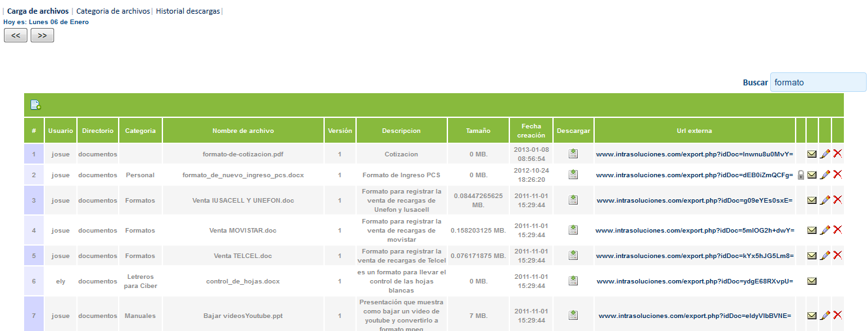Email the Venta TELCEL.doc file
This screenshot has height=331, width=868.
[x=812, y=255]
